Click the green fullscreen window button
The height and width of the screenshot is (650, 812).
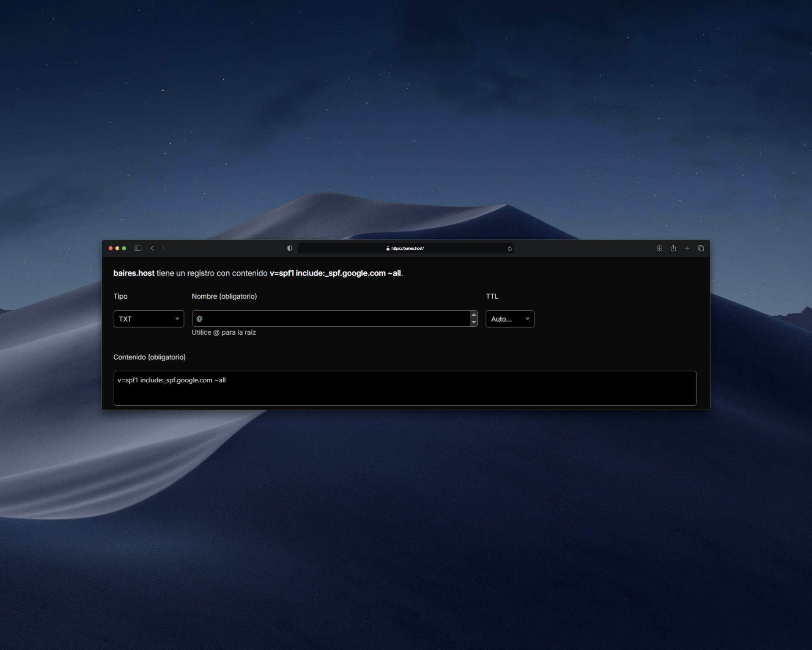click(x=124, y=248)
